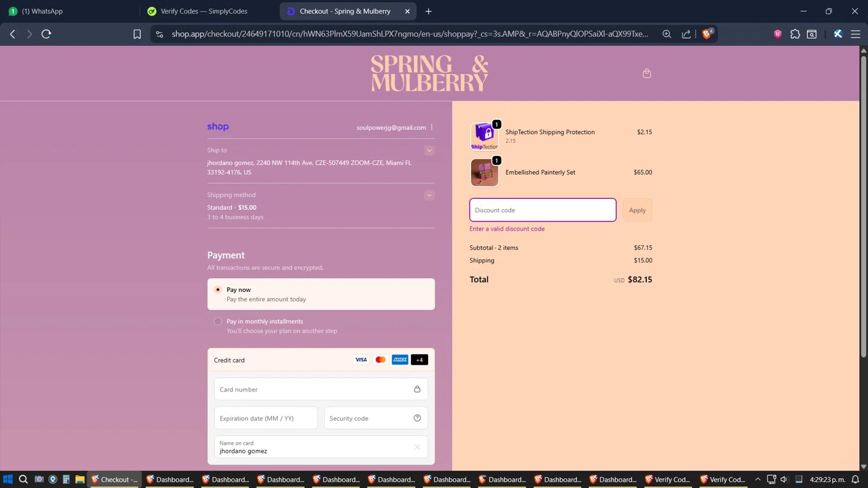
Task: Click the Standard · $15.00 shipping text
Action: tap(231, 208)
